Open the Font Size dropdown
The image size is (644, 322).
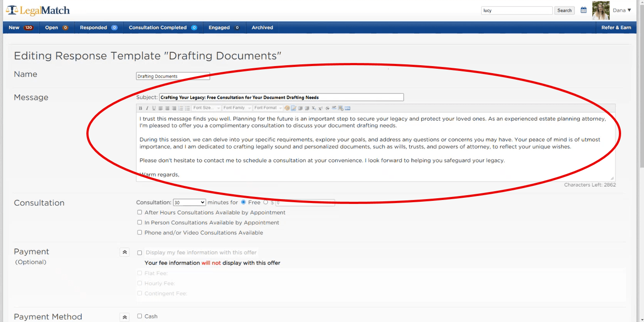[206, 108]
